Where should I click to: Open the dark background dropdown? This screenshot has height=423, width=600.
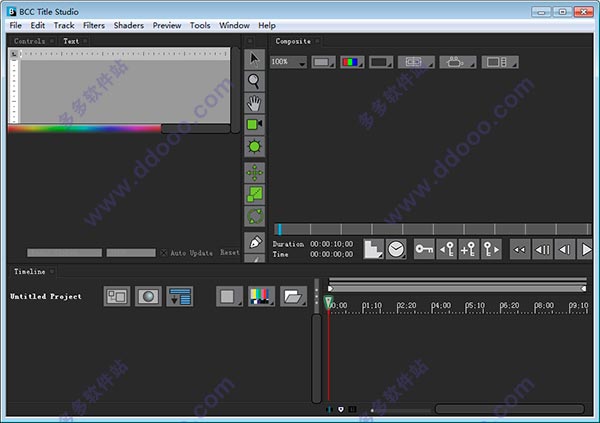click(381, 62)
